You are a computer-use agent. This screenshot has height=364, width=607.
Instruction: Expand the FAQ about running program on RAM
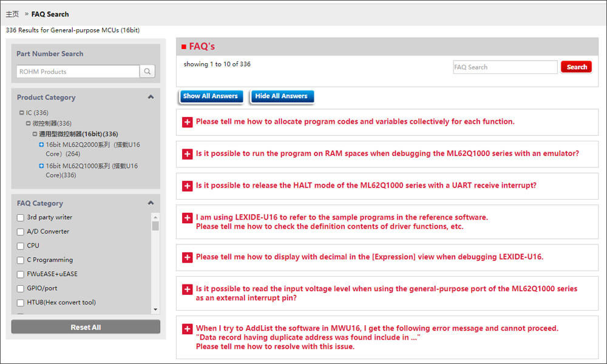(x=187, y=154)
